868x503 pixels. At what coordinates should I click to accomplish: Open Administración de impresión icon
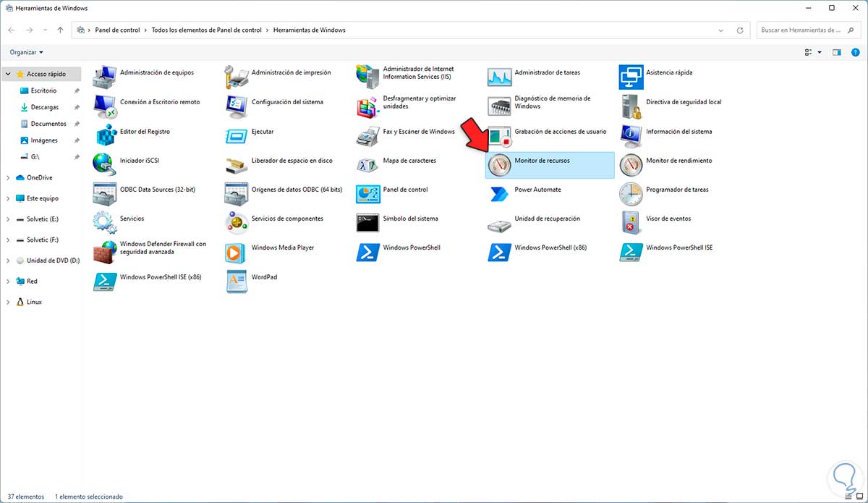237,77
